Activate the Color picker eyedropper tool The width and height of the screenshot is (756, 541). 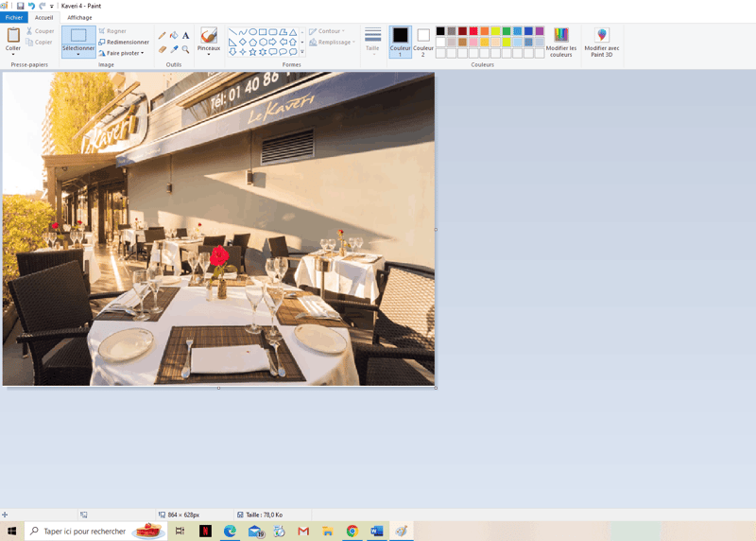tap(174, 49)
